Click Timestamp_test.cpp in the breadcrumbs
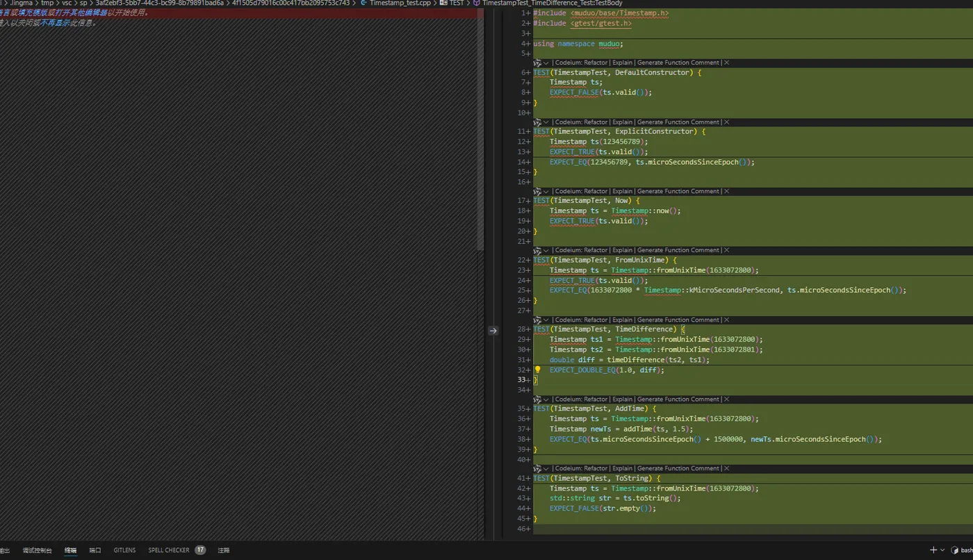Viewport: 973px width, 560px height. tap(400, 3)
